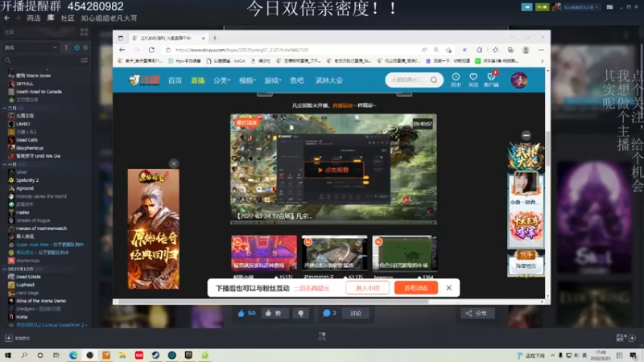Open a new browser tab
The width and height of the screenshot is (644, 362).
pyautogui.click(x=215, y=38)
